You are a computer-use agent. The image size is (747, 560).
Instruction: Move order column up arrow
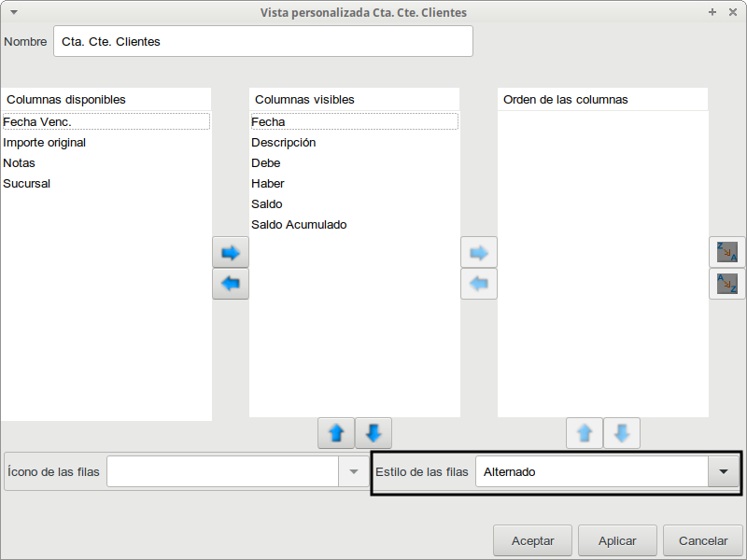tap(585, 433)
